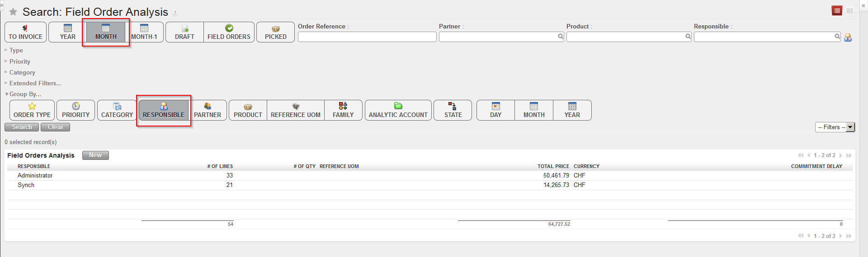Go to previous page in top pager
This screenshot has height=257, width=868.
pos(809,155)
